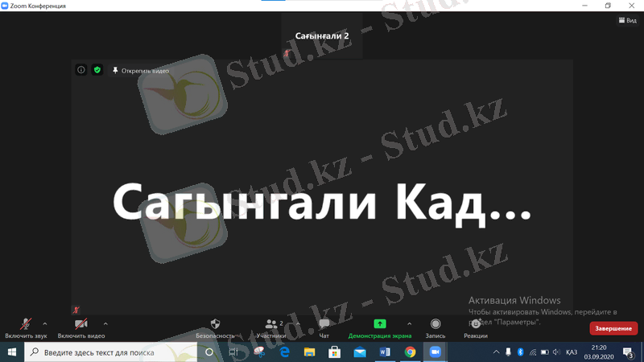The height and width of the screenshot is (362, 644).
Task: Unmute microphone with Включить звук
Action: [x=26, y=328]
